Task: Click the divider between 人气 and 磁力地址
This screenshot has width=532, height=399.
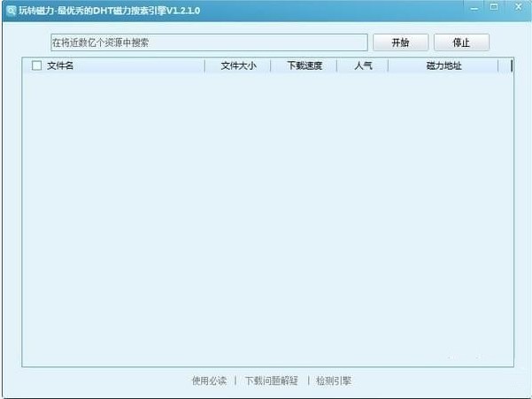Action: (x=388, y=65)
